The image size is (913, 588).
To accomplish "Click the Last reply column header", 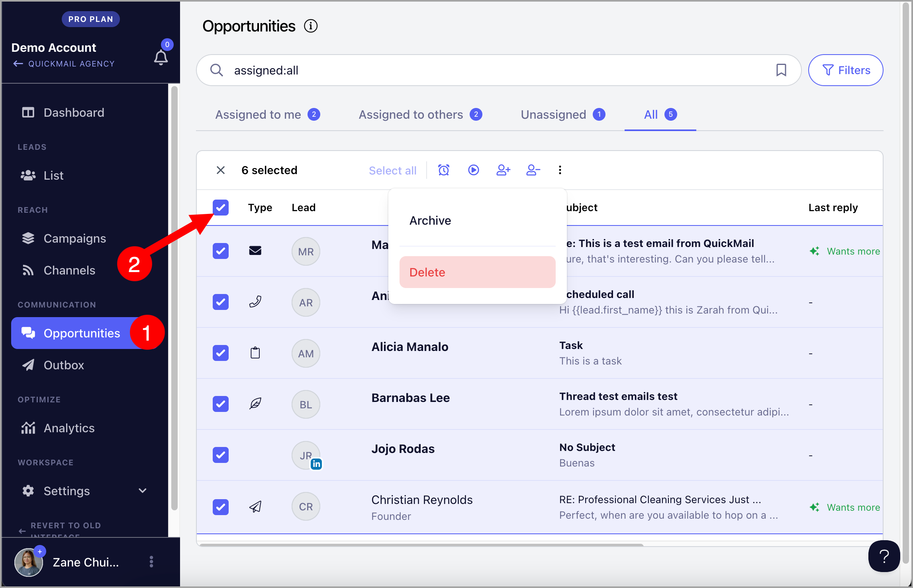I will point(833,208).
